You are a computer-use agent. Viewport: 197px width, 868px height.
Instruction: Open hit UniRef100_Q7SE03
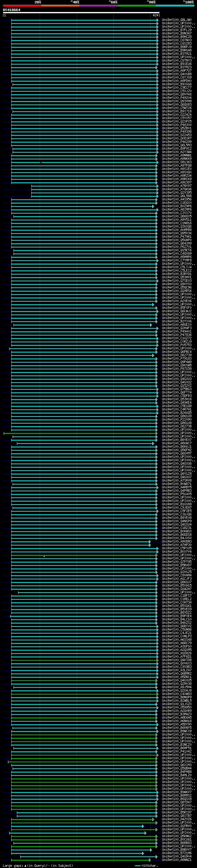point(177,281)
